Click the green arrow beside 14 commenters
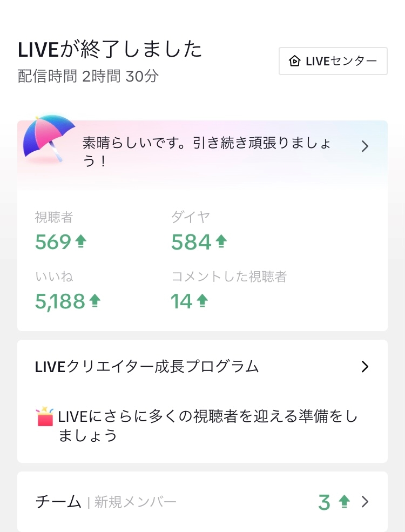The image size is (405, 532). pyautogui.click(x=202, y=301)
